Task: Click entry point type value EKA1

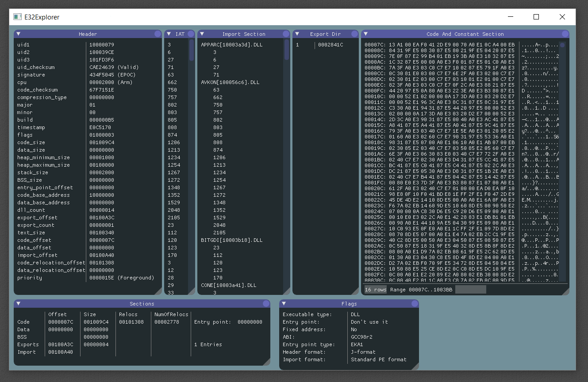Action: pyautogui.click(x=358, y=344)
